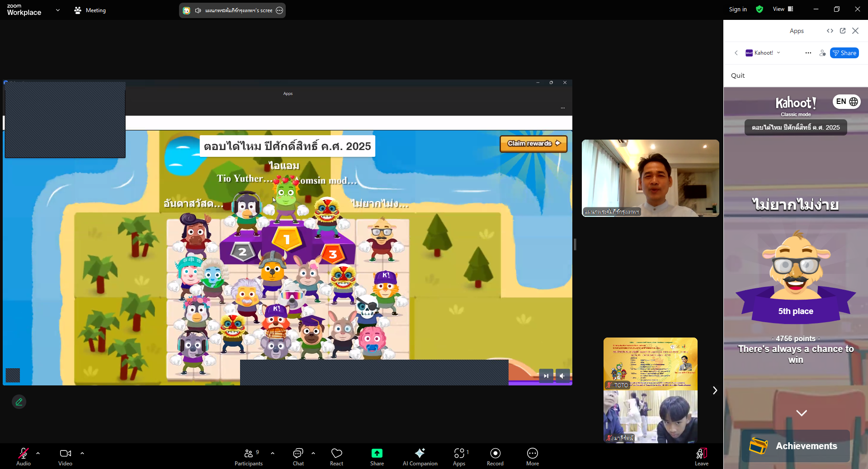Image resolution: width=868 pixels, height=469 pixels.
Task: Click the green encryption shield icon
Action: pyautogui.click(x=759, y=9)
